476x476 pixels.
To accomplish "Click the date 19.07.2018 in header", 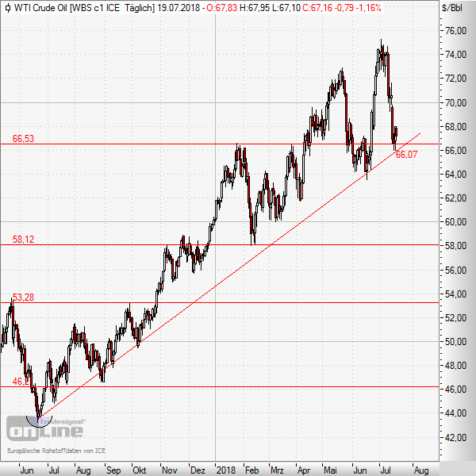I will (x=178, y=8).
